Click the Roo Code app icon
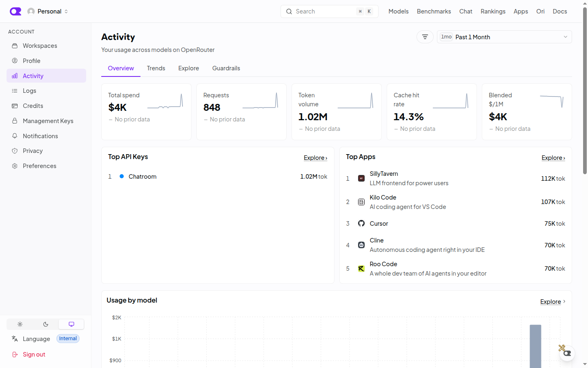The width and height of the screenshot is (588, 368). (361, 269)
